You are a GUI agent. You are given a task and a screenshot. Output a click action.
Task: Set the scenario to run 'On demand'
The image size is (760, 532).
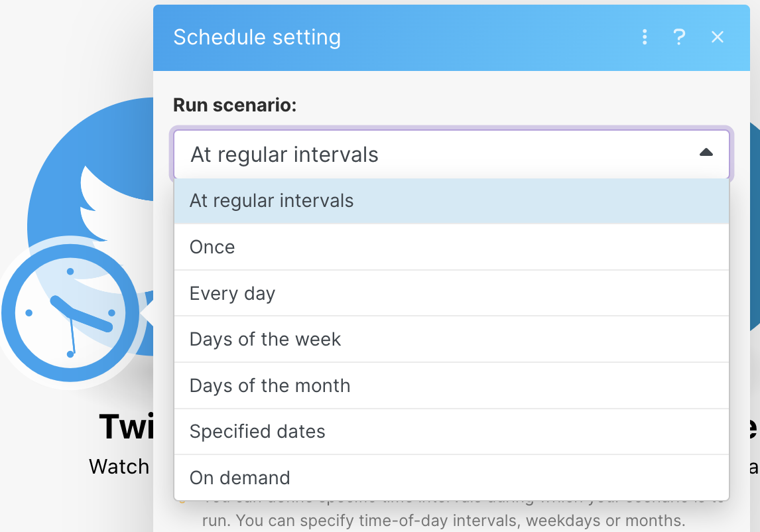[240, 478]
